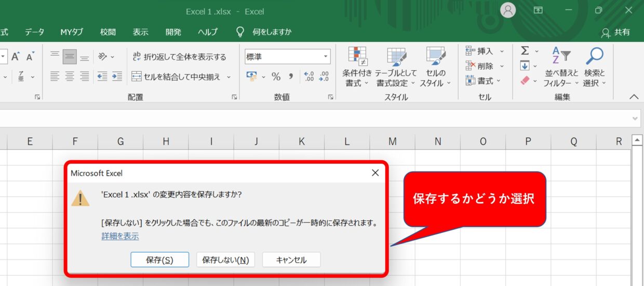Viewport: 644px width, 286px height.
Task: Open the text orientation options
Action: tap(106, 56)
